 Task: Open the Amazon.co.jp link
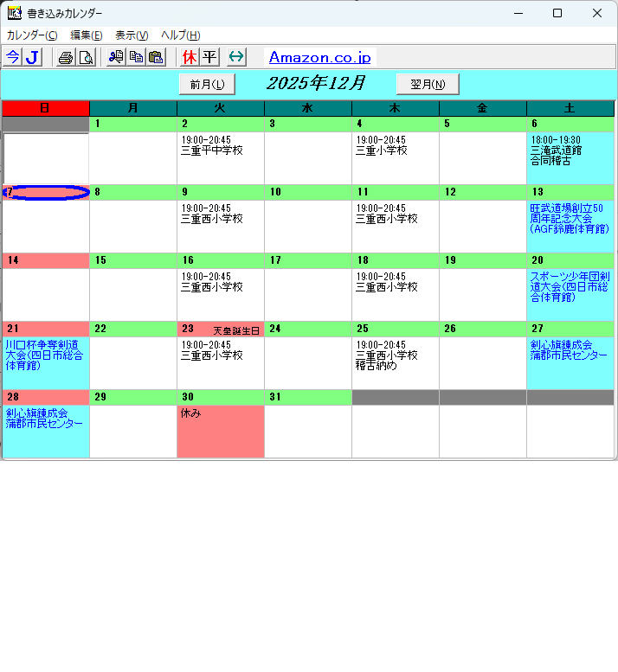[x=319, y=57]
